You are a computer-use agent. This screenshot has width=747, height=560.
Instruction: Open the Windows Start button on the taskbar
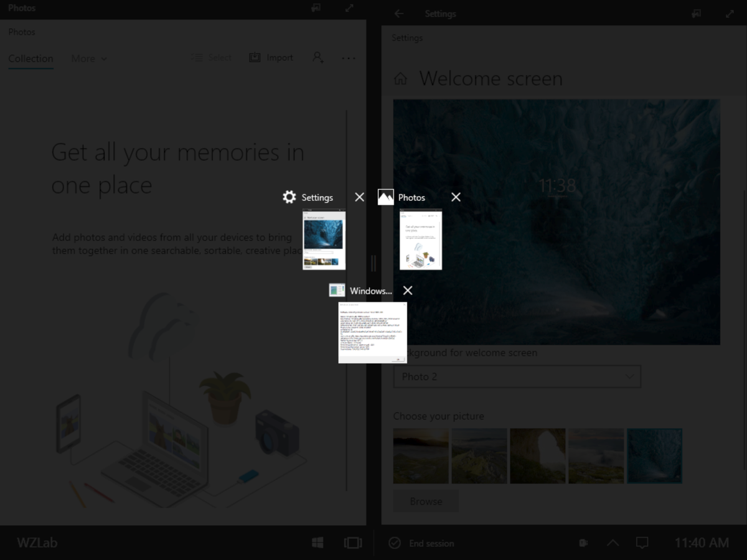point(317,543)
